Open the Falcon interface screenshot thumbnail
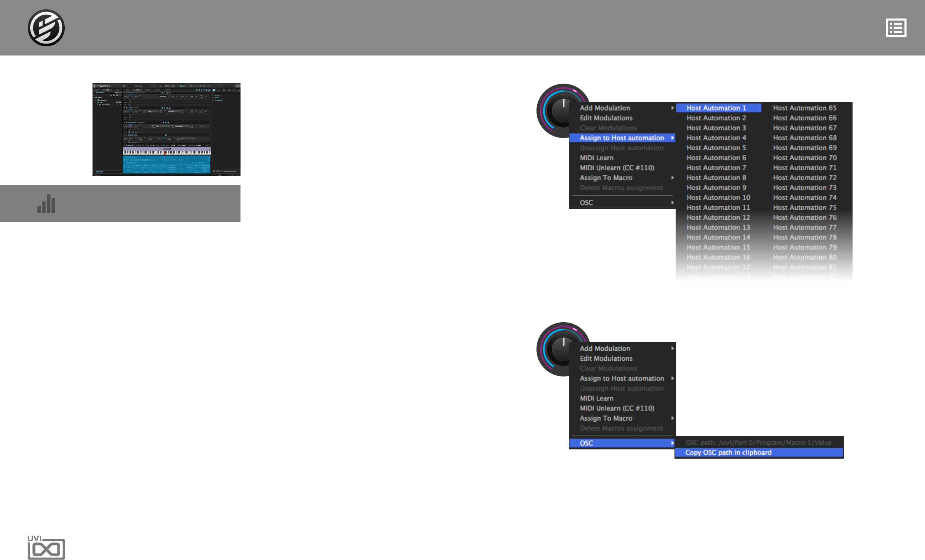 point(166,129)
